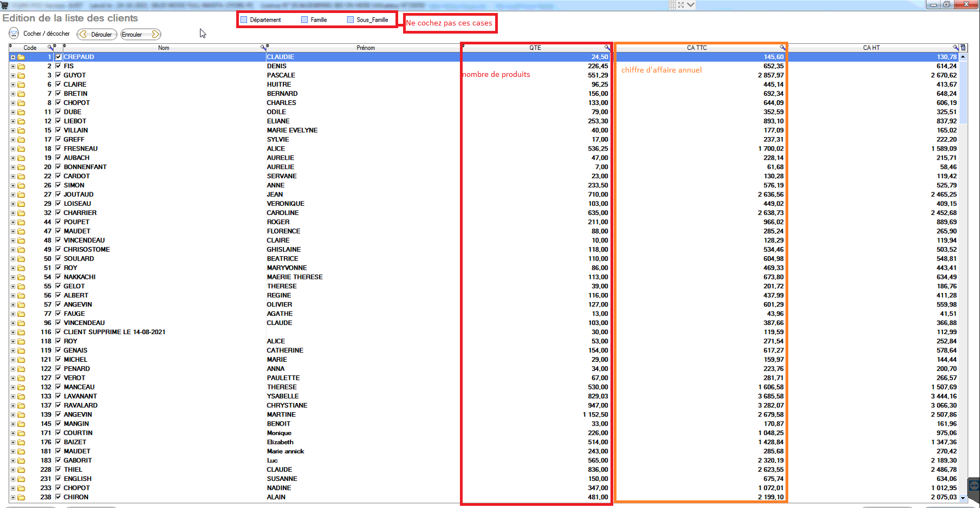This screenshot has width=980, height=508.
Task: Click the search magnifier in QTE column header
Action: (x=607, y=48)
